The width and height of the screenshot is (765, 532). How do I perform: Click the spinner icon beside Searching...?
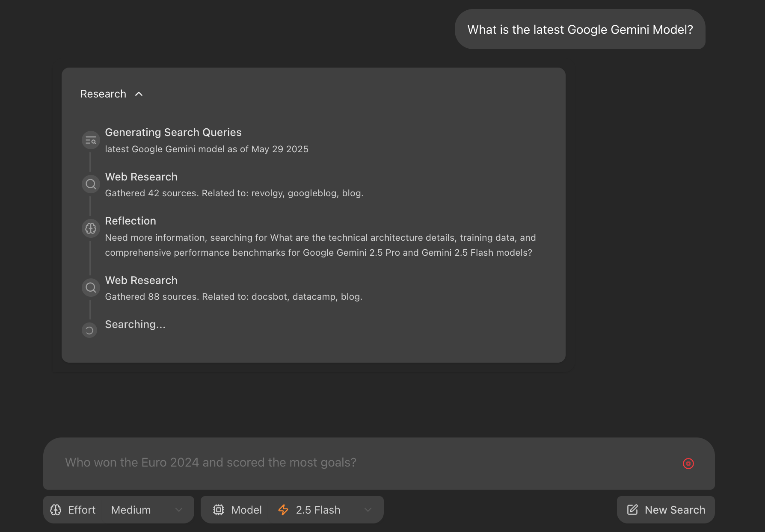pos(89,330)
